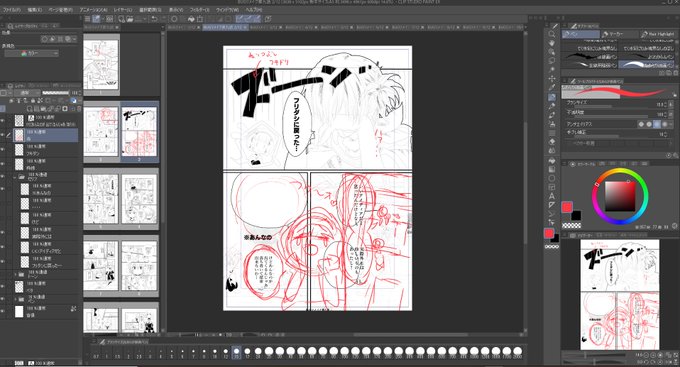Open the 表現色 カラー expression color dropdown

[x=31, y=53]
